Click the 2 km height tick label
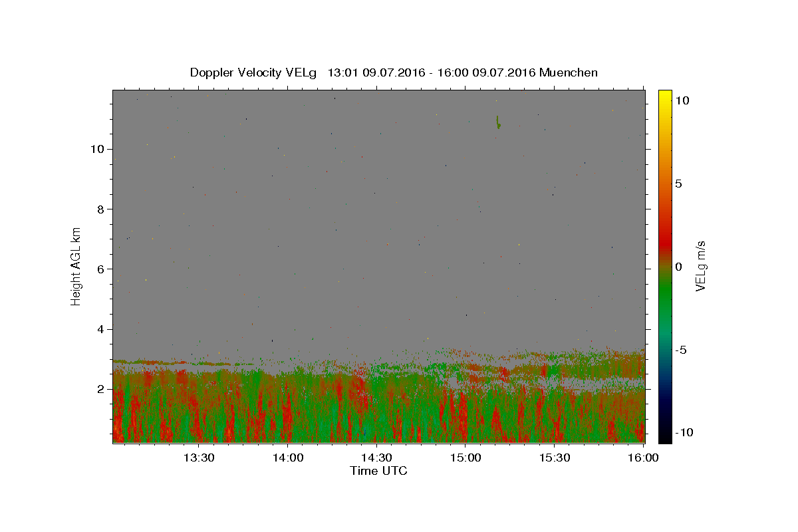This screenshot has width=798, height=532. click(102, 389)
